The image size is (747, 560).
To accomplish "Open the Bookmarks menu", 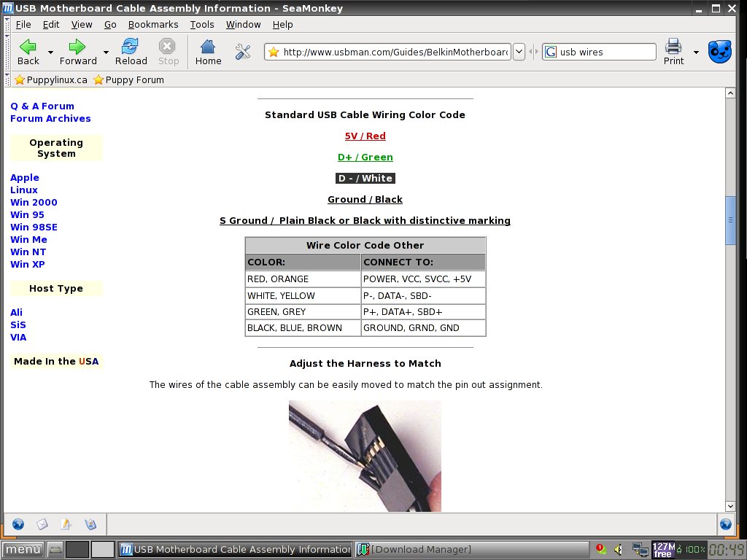I will 153,24.
